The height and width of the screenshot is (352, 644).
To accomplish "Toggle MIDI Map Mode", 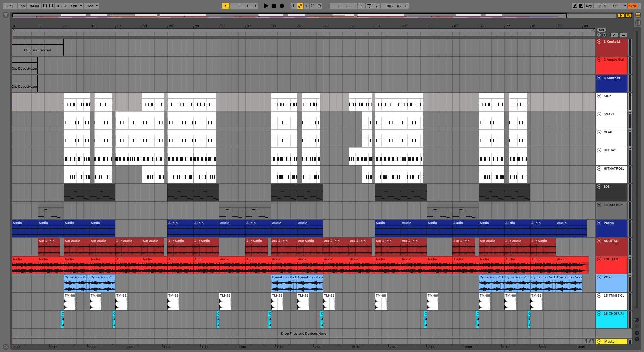I will [x=602, y=6].
